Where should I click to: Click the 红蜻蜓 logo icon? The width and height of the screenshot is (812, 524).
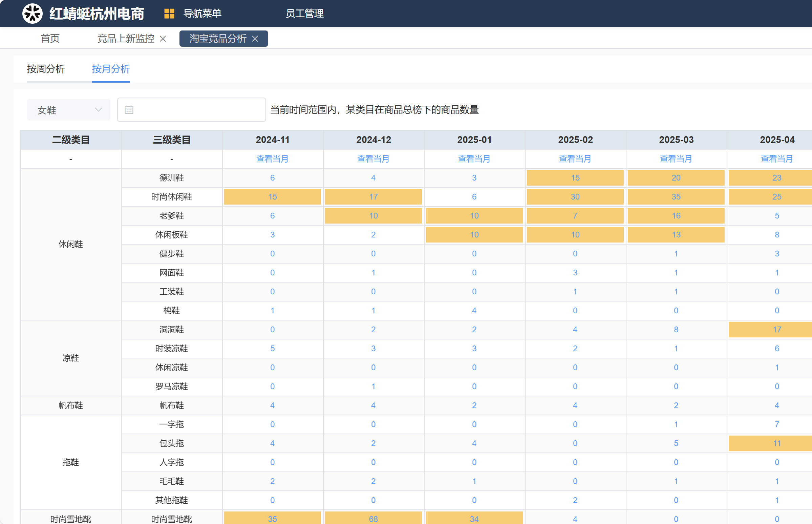[32, 14]
